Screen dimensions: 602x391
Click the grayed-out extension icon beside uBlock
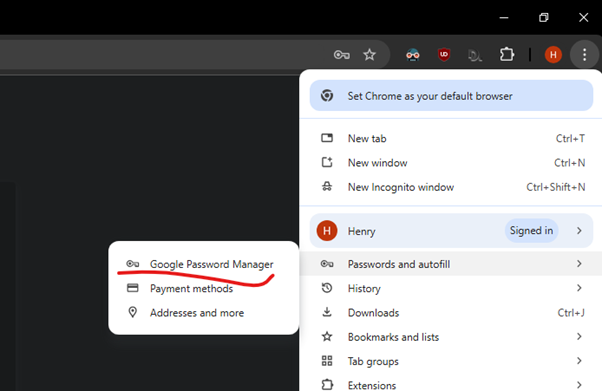[475, 56]
